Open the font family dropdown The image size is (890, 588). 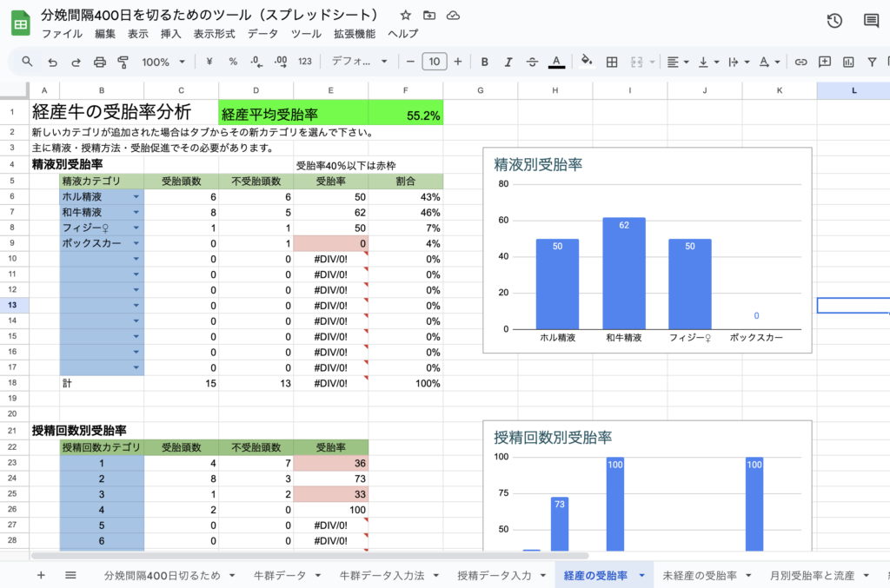(x=360, y=62)
